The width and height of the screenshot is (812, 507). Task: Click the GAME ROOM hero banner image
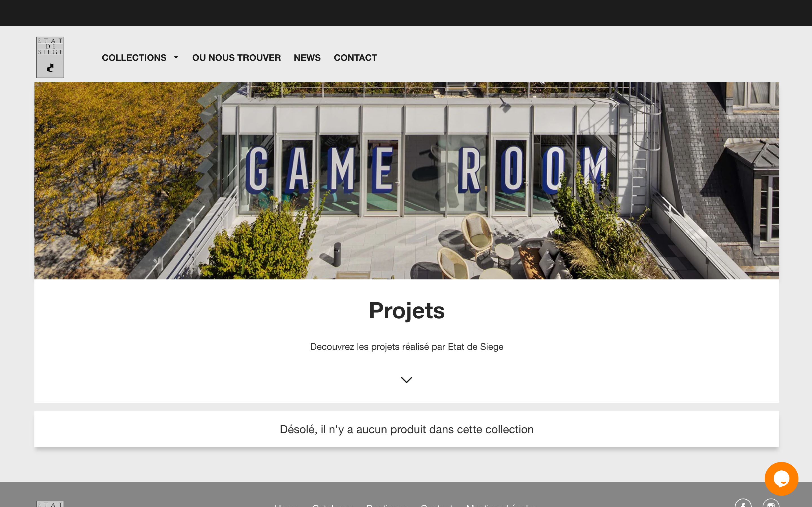406,181
